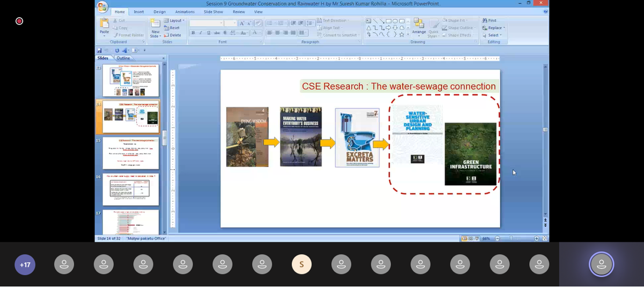Click the Shrink Font icon
The height and width of the screenshot is (288, 644).
click(249, 23)
